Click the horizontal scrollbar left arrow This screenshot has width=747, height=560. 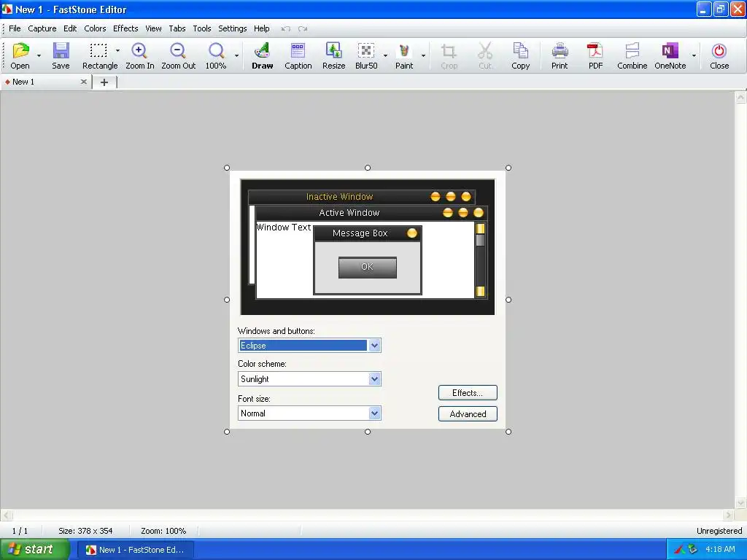point(7,515)
